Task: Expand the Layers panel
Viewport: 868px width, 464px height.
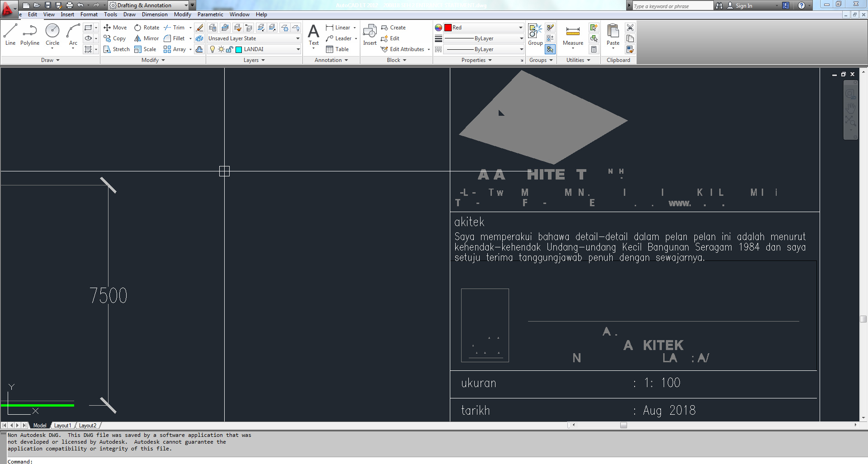Action: click(254, 60)
